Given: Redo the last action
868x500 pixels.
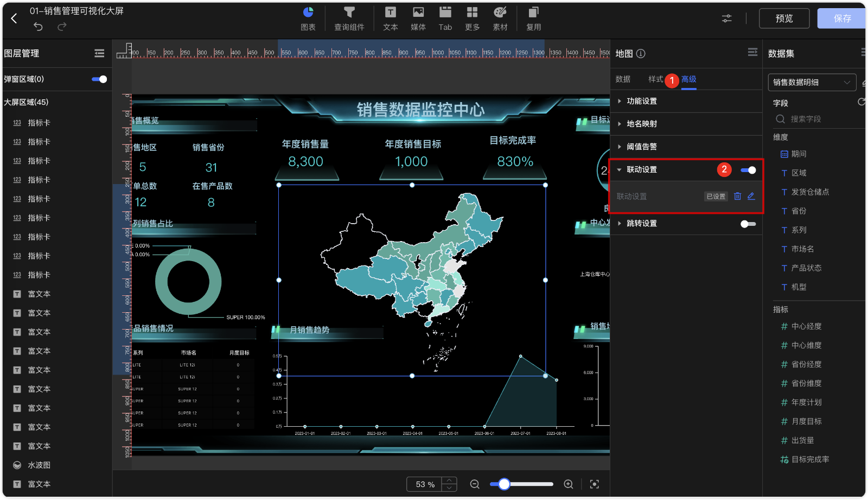Looking at the screenshot, I should pyautogui.click(x=62, y=26).
